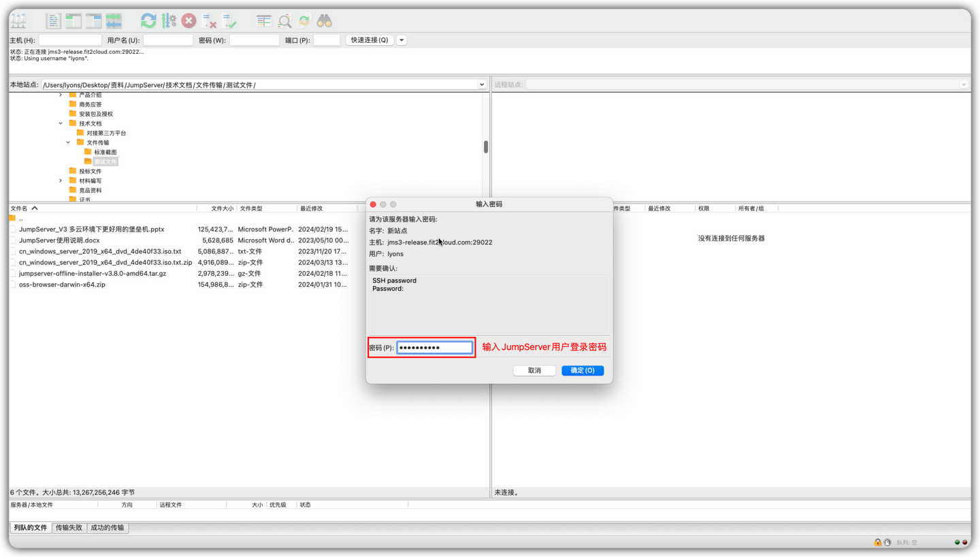Image resolution: width=980 pixels, height=557 pixels.
Task: Click the 取消 button in the dialog
Action: [534, 370]
